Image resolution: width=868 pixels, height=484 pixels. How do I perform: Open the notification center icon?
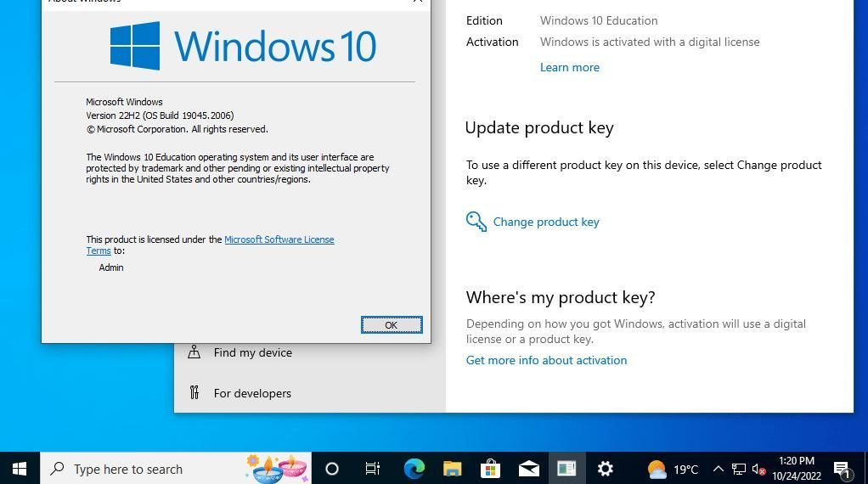[842, 470]
